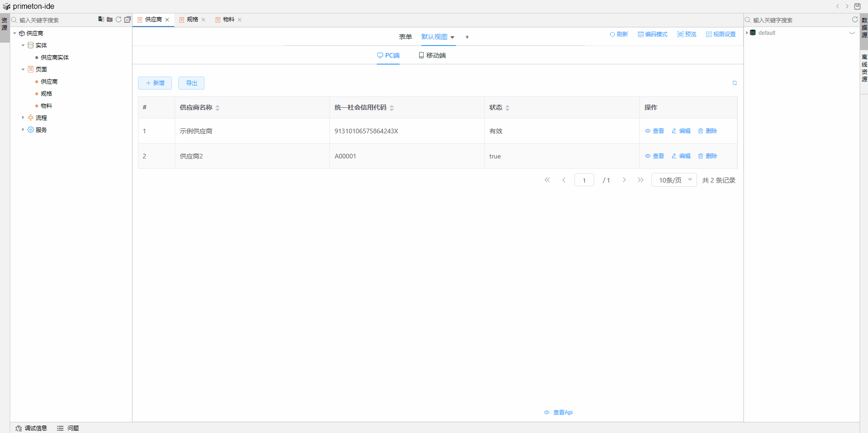Switch to the 移动端 tab

432,55
